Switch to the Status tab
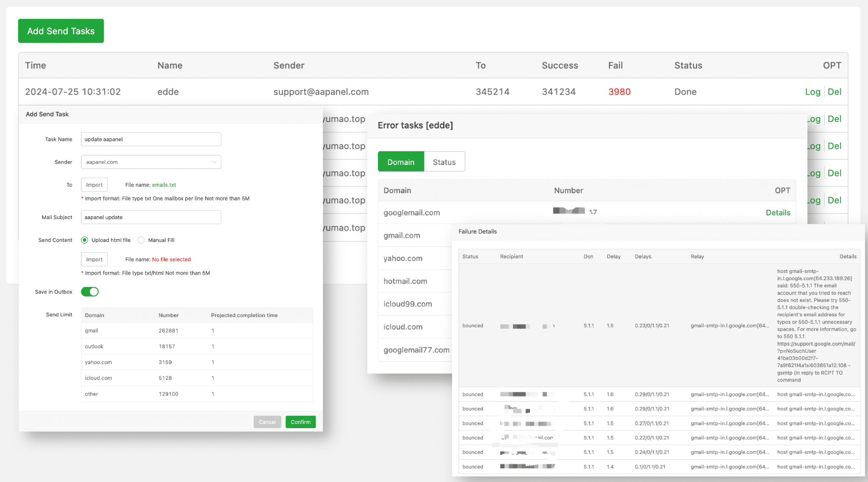 point(444,162)
